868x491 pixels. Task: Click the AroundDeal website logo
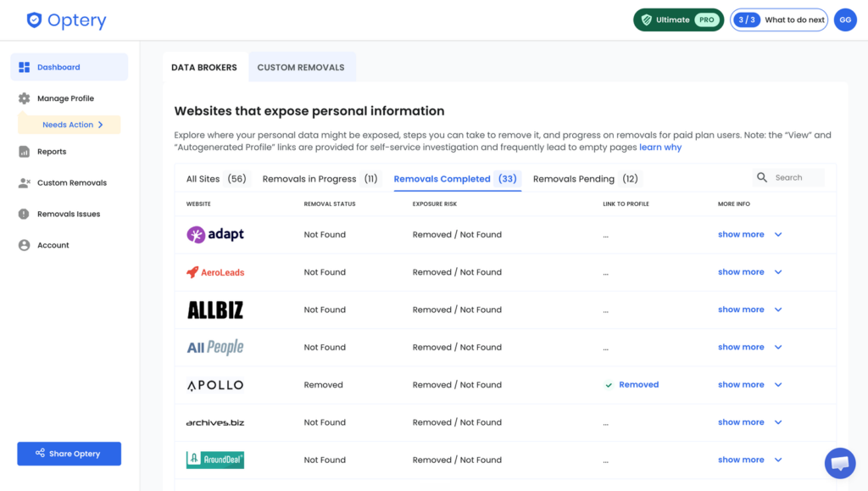click(x=215, y=460)
